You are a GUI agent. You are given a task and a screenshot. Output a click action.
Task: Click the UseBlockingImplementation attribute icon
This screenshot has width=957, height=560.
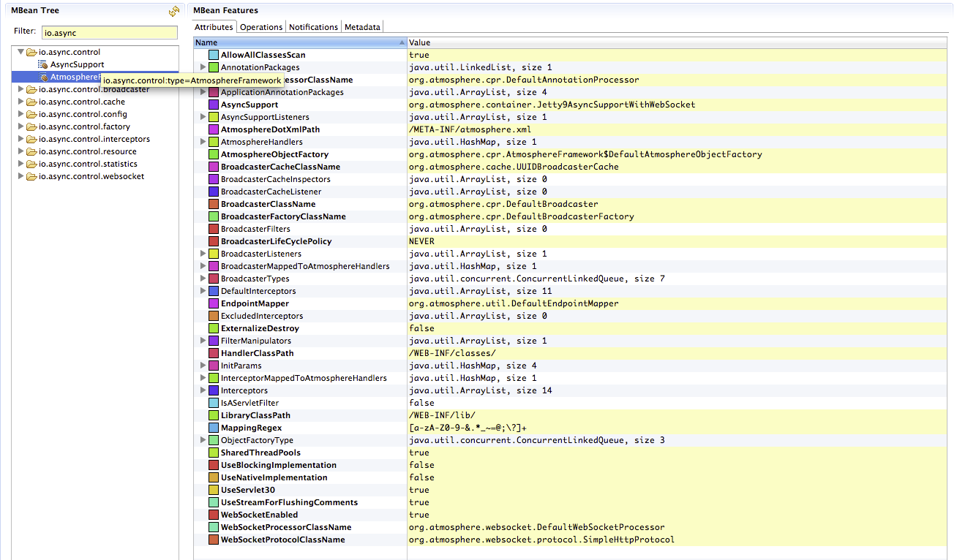pyautogui.click(x=214, y=465)
